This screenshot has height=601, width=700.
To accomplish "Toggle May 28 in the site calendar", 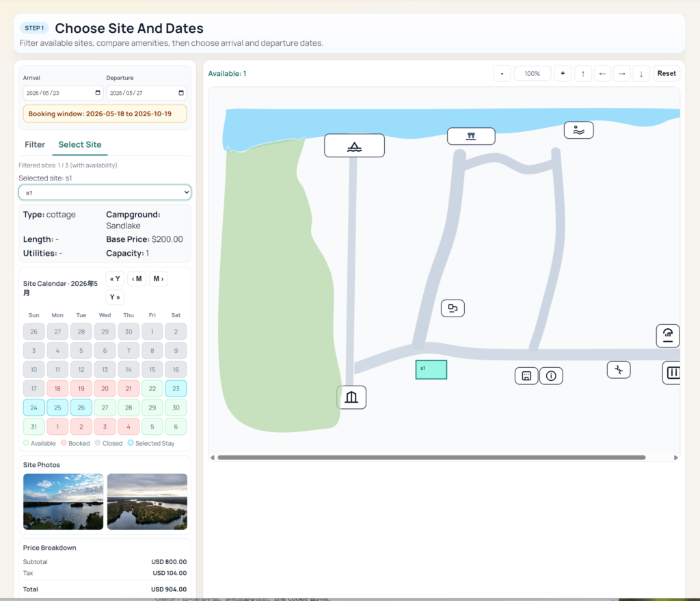I will [129, 408].
